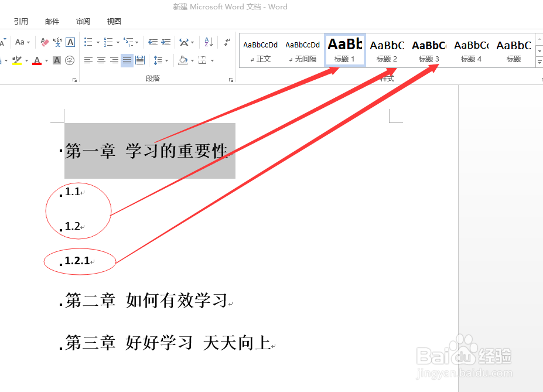Image resolution: width=543 pixels, height=392 pixels.
Task: Open the font color dropdown arrow
Action: pos(46,61)
